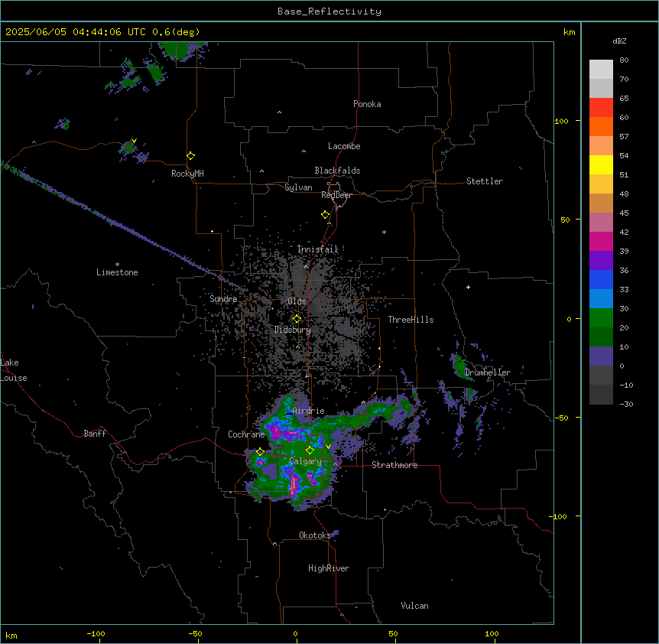Click the Vulcan label
This screenshot has width=659, height=644.
click(415, 606)
